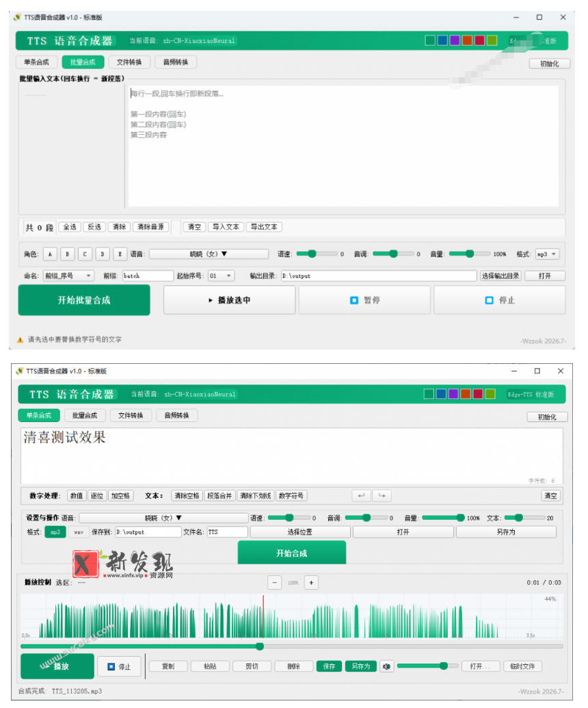Viewport: 588px width, 708px height.
Task: Pick the dark green theme swatch in top window
Action: pos(430,40)
